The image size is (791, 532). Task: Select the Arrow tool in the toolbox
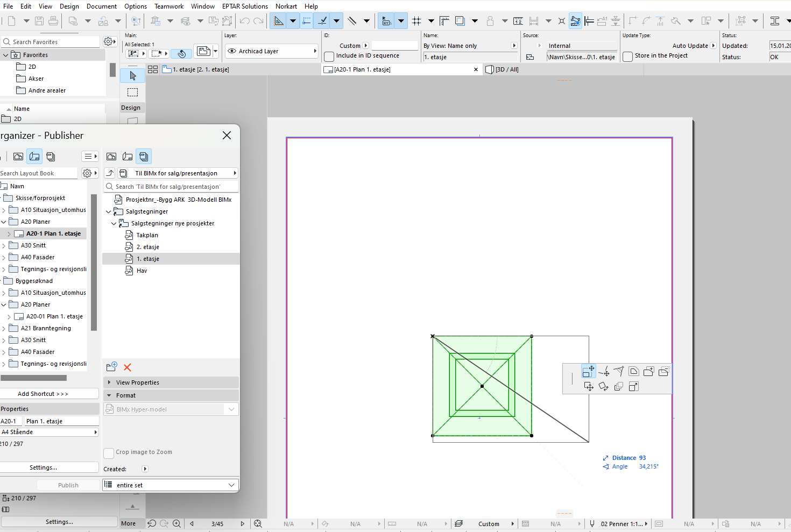click(x=132, y=76)
